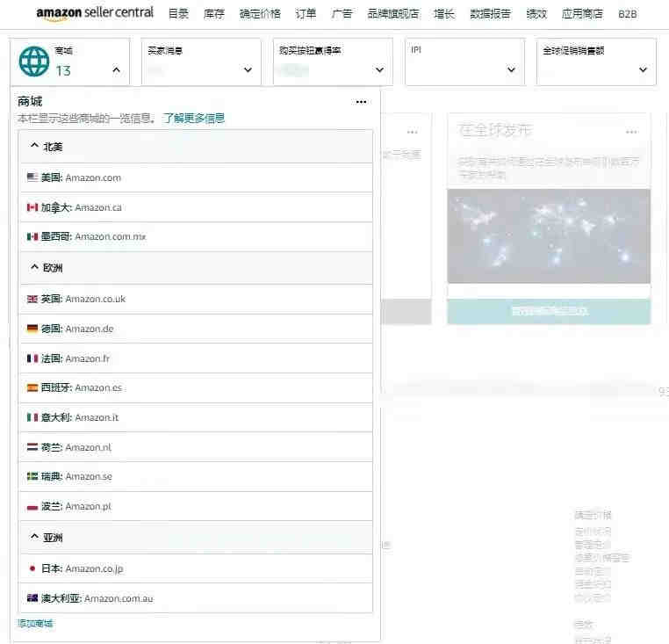The height and width of the screenshot is (644, 669).
Task: Click the Japan flag icon
Action: coord(32,568)
